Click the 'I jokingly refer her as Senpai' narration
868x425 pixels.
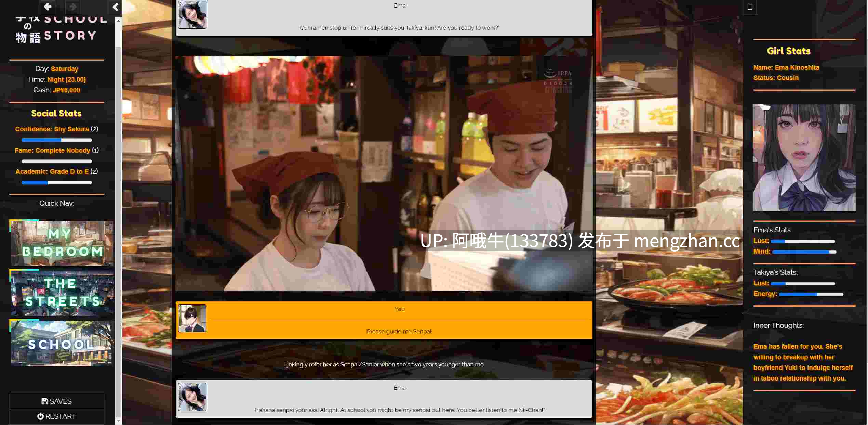(x=384, y=364)
